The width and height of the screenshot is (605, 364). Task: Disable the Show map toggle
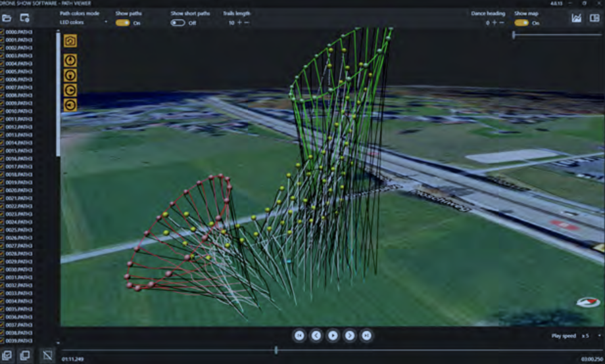pos(521,23)
